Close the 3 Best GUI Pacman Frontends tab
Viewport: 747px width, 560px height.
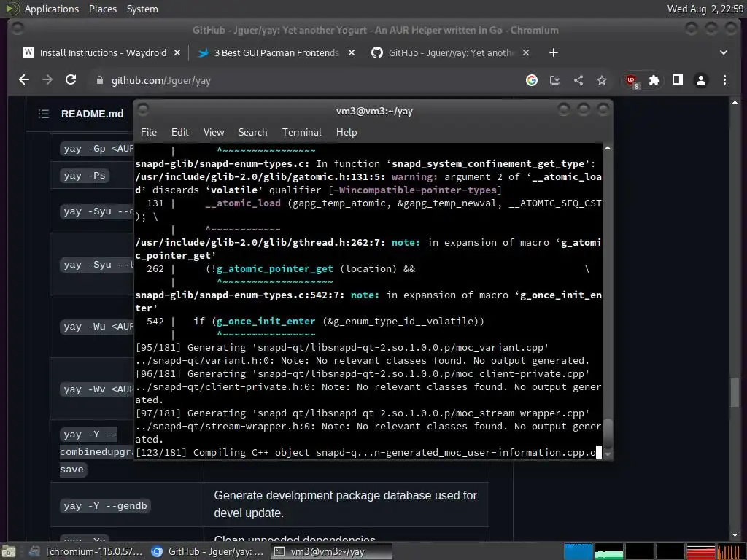pyautogui.click(x=351, y=52)
